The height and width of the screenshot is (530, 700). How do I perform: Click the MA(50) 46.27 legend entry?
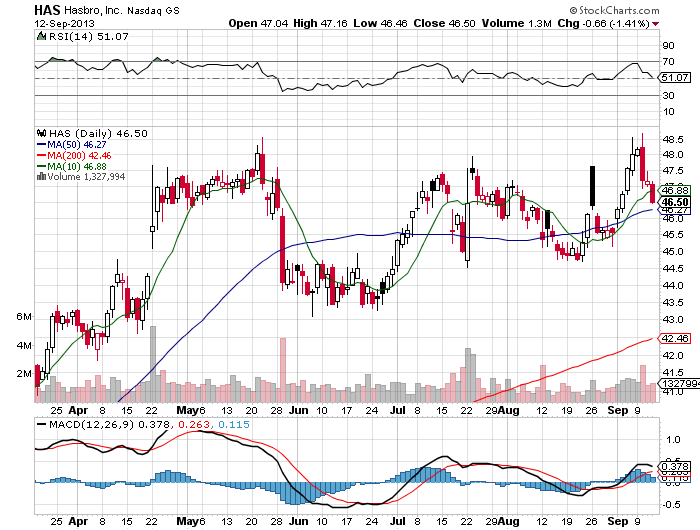click(77, 145)
